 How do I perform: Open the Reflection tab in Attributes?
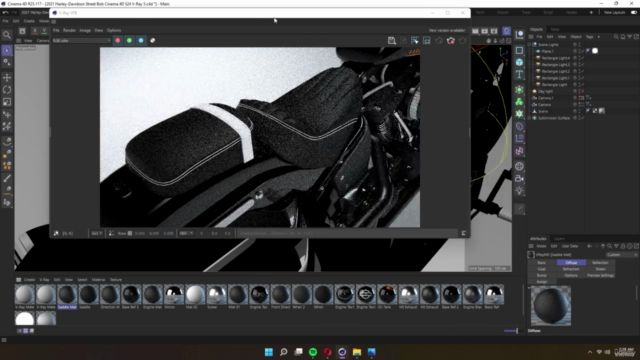point(600,262)
